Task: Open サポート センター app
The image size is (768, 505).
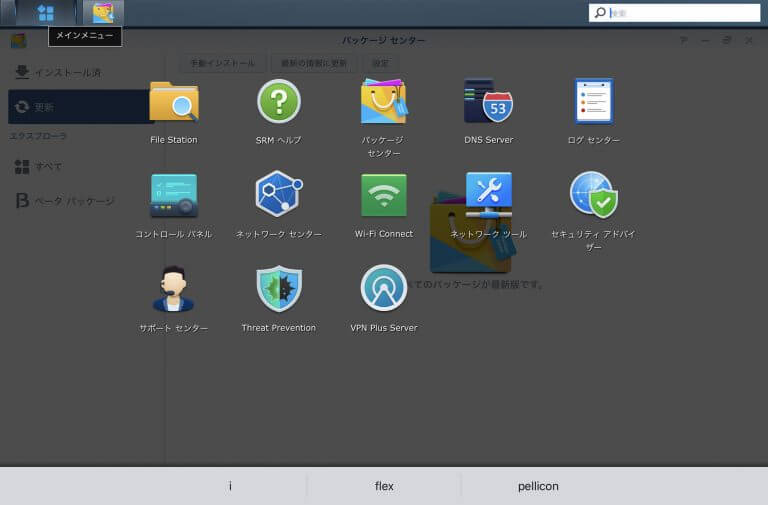Action: pos(174,289)
